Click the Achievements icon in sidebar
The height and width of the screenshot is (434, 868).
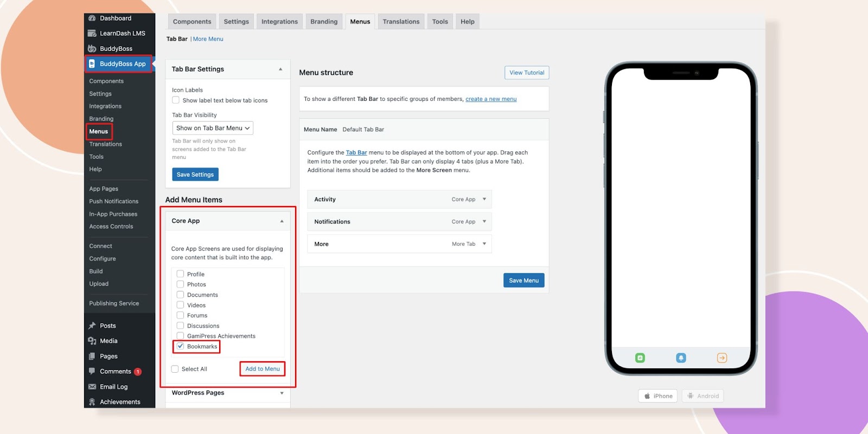[x=92, y=401]
